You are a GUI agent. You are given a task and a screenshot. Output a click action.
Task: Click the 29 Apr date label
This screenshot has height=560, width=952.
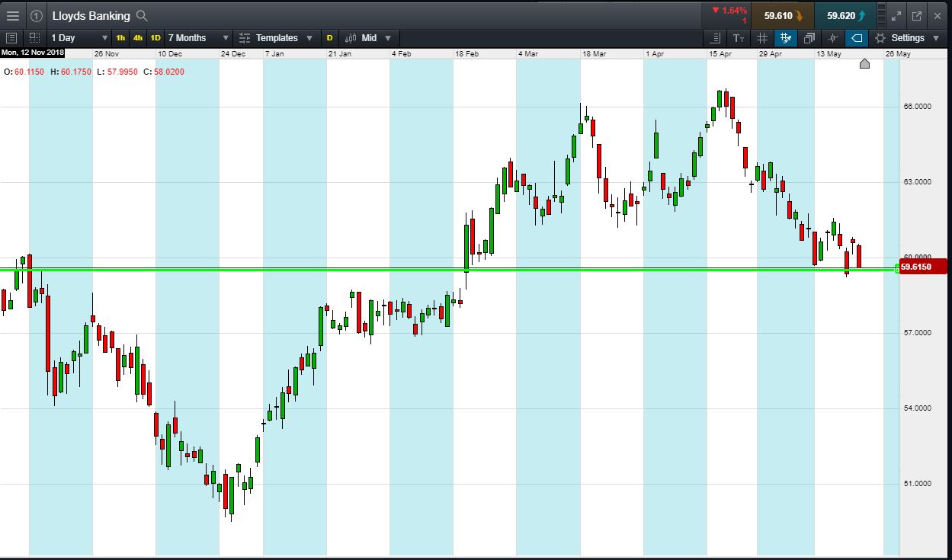coord(771,53)
